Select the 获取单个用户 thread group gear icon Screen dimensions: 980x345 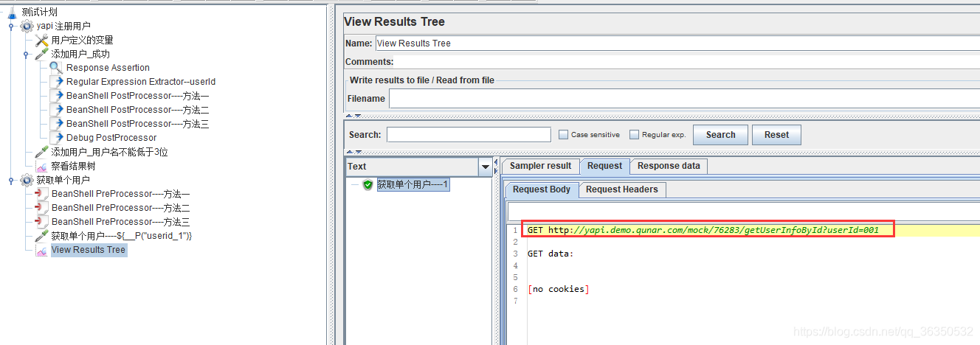[x=27, y=180]
